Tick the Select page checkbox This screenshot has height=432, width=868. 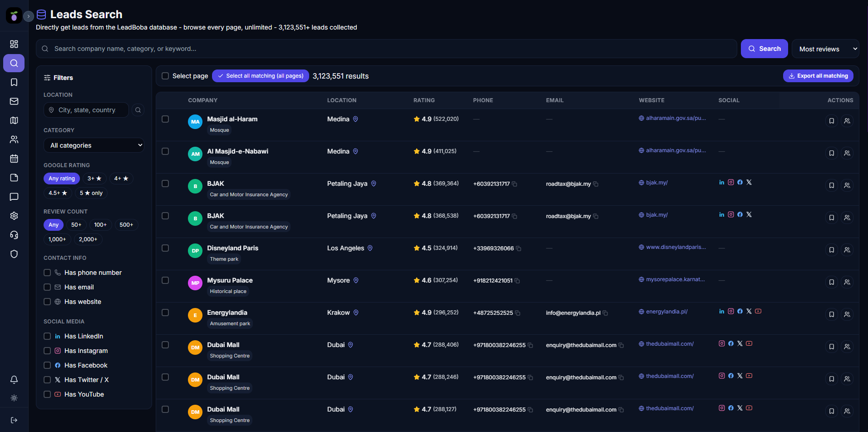click(x=165, y=76)
